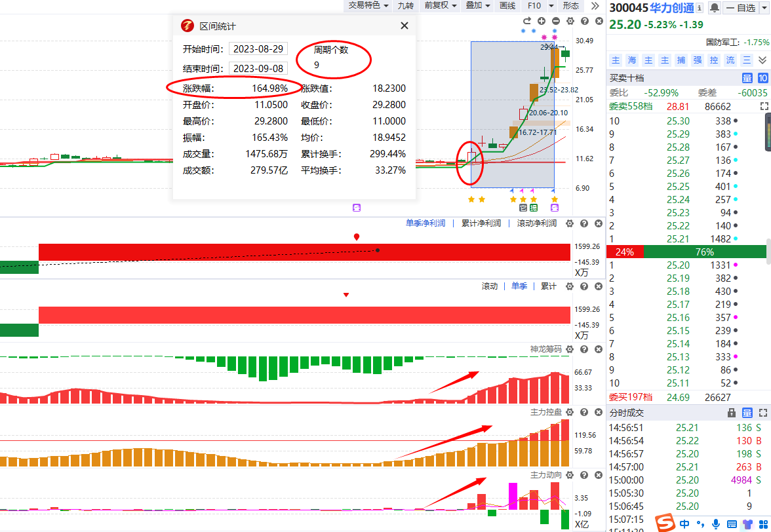Select 捕 indicator tag
Image resolution: width=771 pixels, height=532 pixels.
click(x=681, y=60)
